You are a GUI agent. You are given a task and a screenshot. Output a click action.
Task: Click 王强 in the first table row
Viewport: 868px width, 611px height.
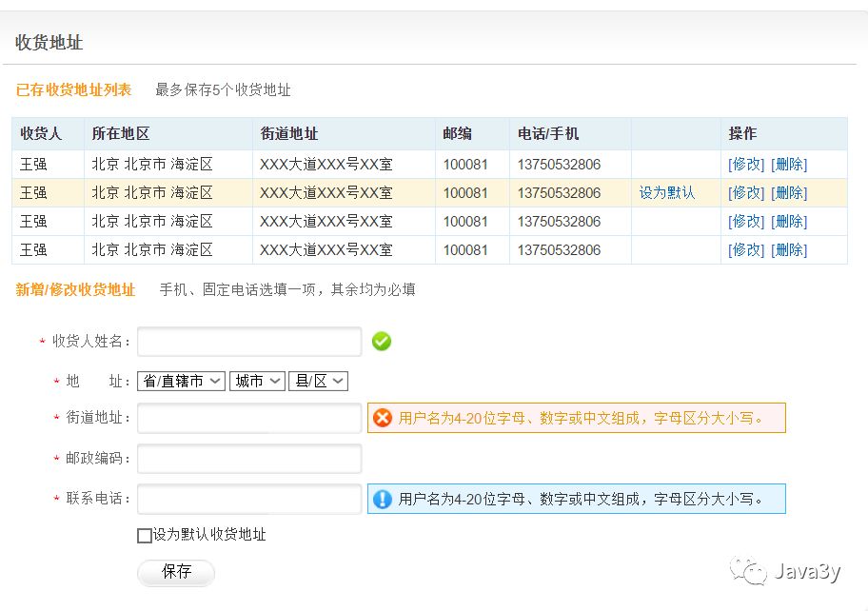pyautogui.click(x=33, y=165)
